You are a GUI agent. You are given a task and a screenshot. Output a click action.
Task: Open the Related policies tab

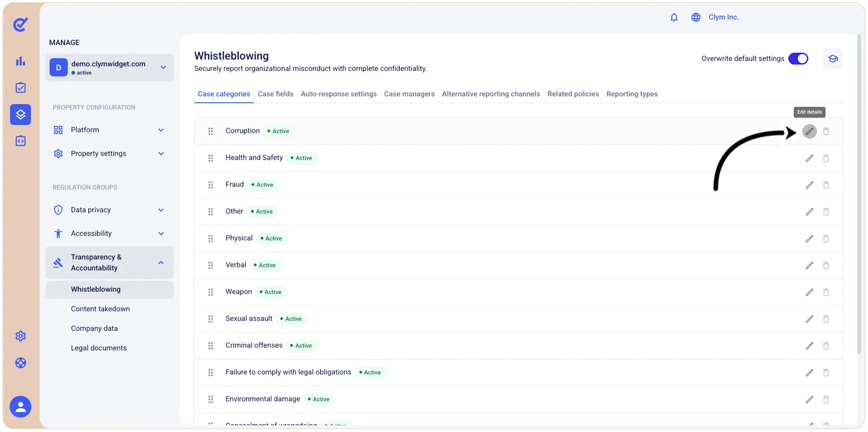(x=573, y=94)
